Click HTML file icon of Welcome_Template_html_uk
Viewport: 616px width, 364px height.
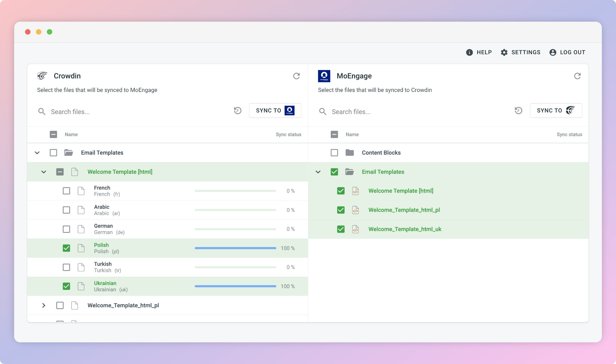click(x=355, y=229)
